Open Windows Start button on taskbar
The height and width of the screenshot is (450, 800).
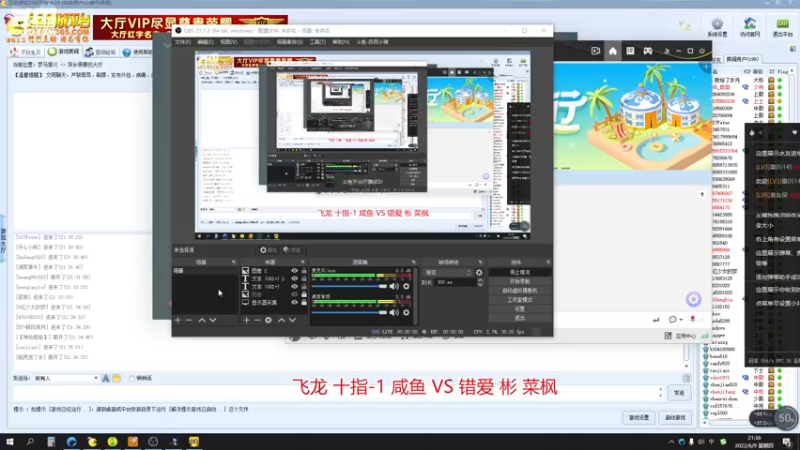[10, 441]
